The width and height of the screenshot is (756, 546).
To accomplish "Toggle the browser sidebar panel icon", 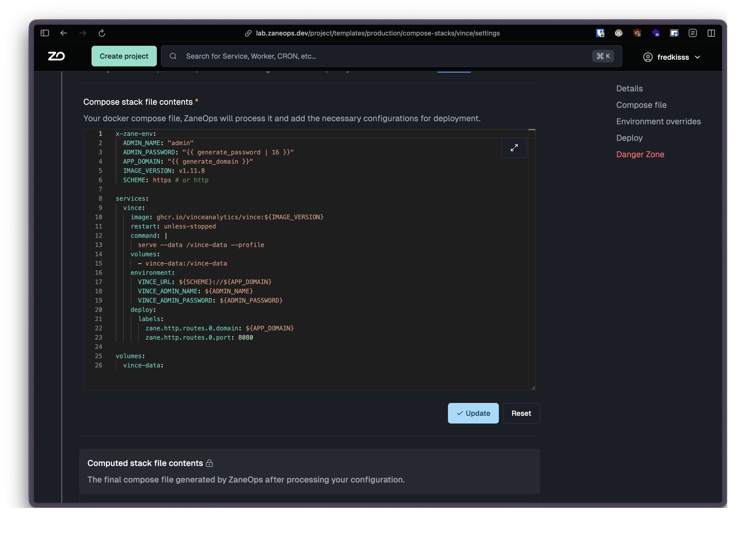I will click(45, 33).
